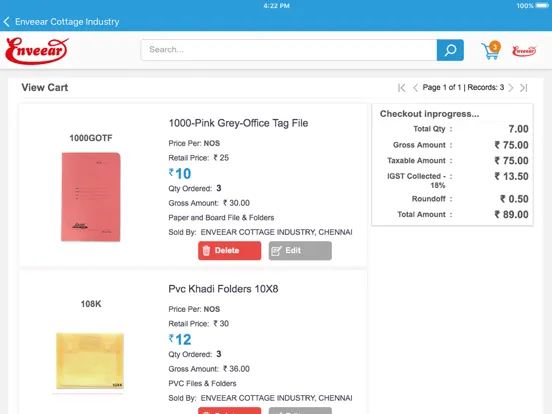552x414 pixels.
Task: Click the PVC Files & Folders category
Action: click(202, 383)
